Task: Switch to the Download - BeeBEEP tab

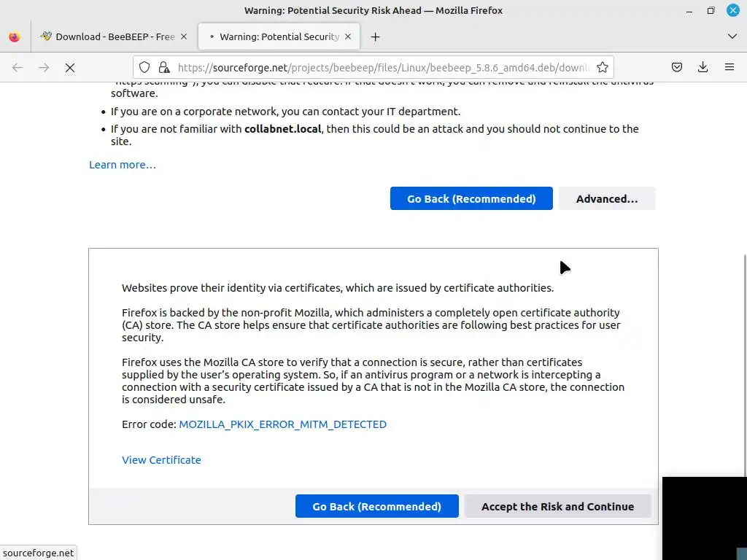Action: pos(114,36)
